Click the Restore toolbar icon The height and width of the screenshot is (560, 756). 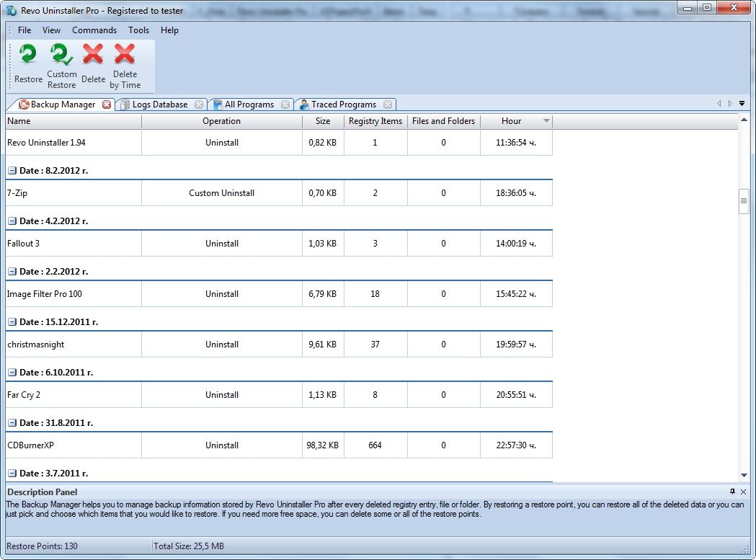point(28,54)
